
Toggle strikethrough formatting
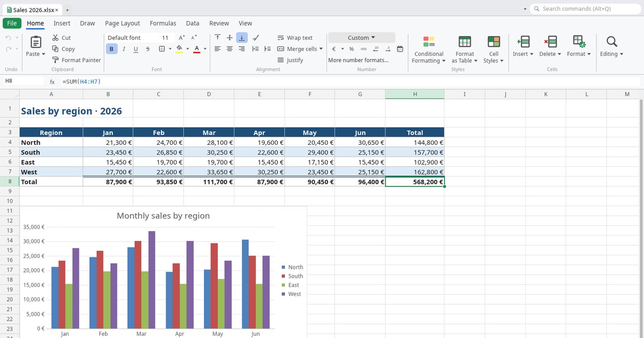pos(148,49)
